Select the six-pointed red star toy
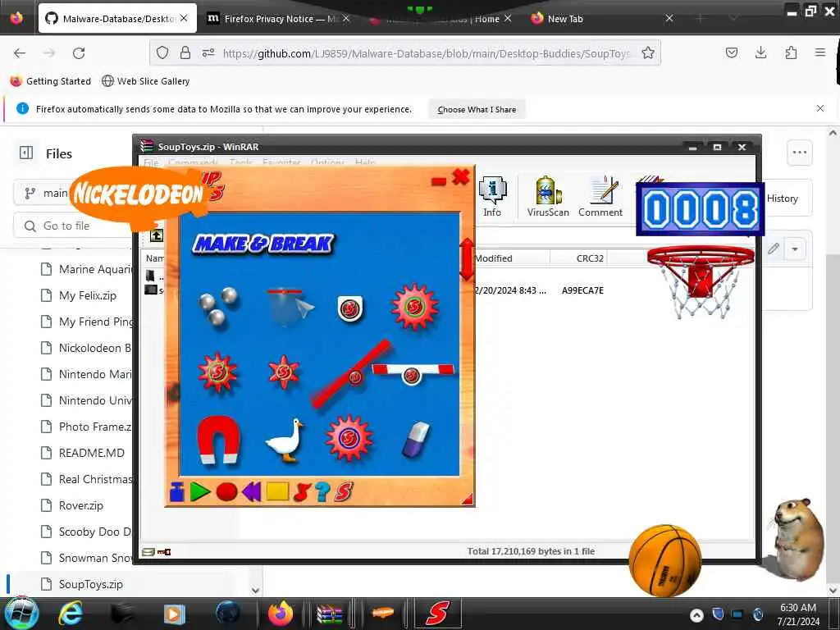 [x=283, y=372]
